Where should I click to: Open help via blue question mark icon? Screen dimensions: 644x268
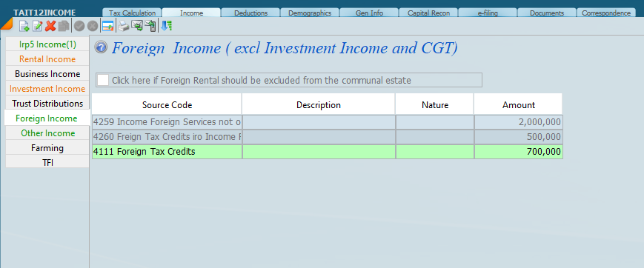(x=101, y=47)
